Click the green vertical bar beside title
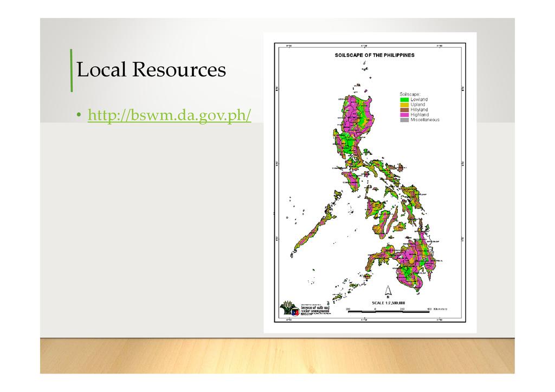This screenshot has width=555, height=392. (x=71, y=70)
